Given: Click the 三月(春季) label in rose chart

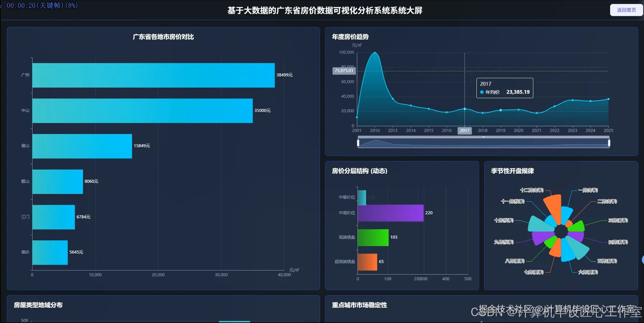Looking at the screenshot, I should pos(618,220).
